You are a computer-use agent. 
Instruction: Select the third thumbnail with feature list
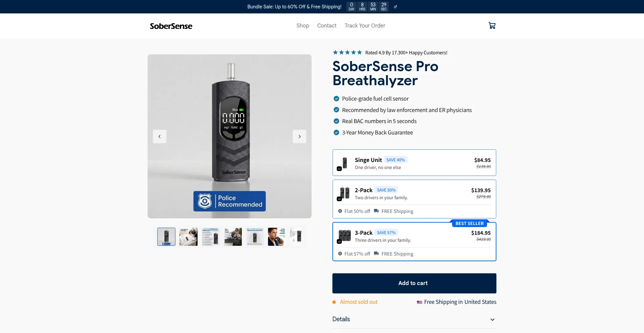pyautogui.click(x=211, y=237)
